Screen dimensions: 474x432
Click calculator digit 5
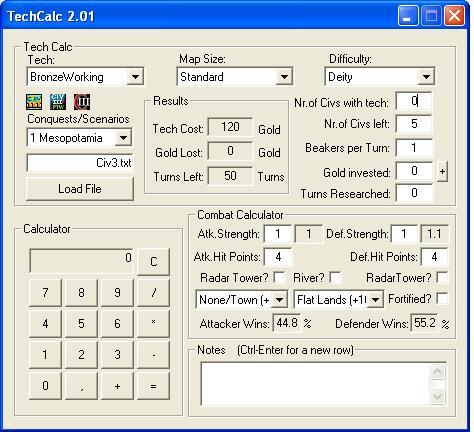pos(81,324)
